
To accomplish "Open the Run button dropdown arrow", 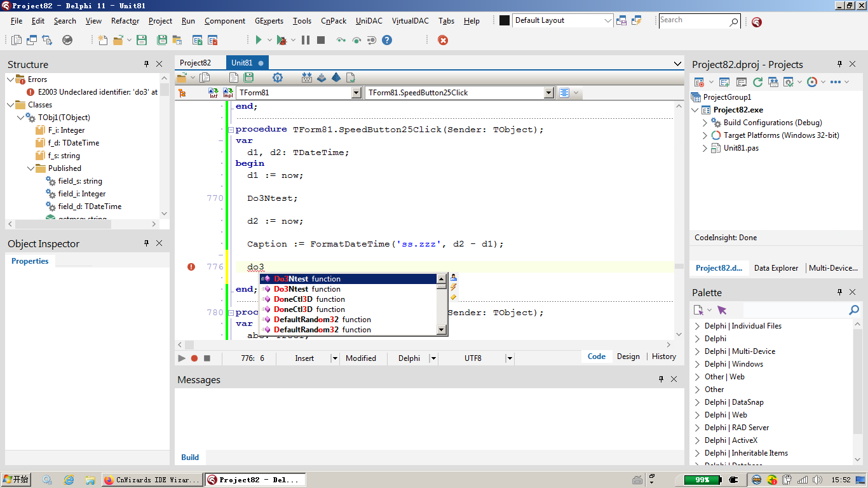I will pos(269,40).
